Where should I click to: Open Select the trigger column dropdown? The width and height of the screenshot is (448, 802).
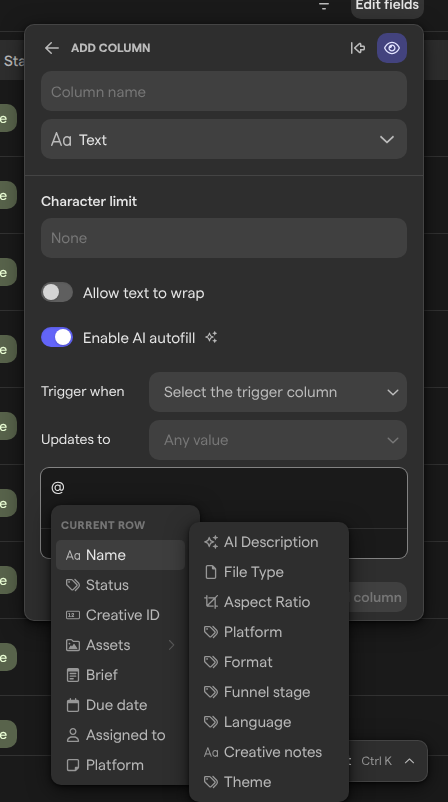278,392
